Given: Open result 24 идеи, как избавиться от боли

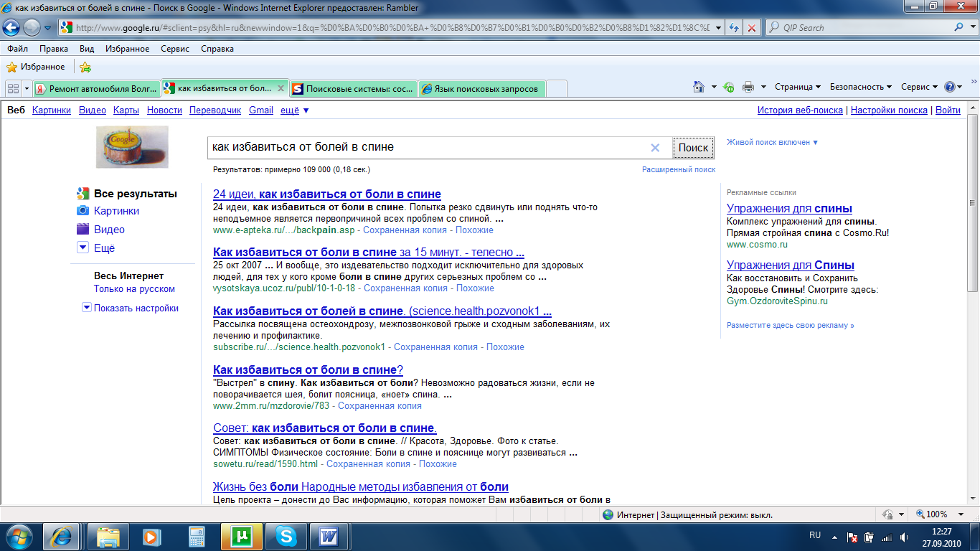Looking at the screenshot, I should click(327, 194).
